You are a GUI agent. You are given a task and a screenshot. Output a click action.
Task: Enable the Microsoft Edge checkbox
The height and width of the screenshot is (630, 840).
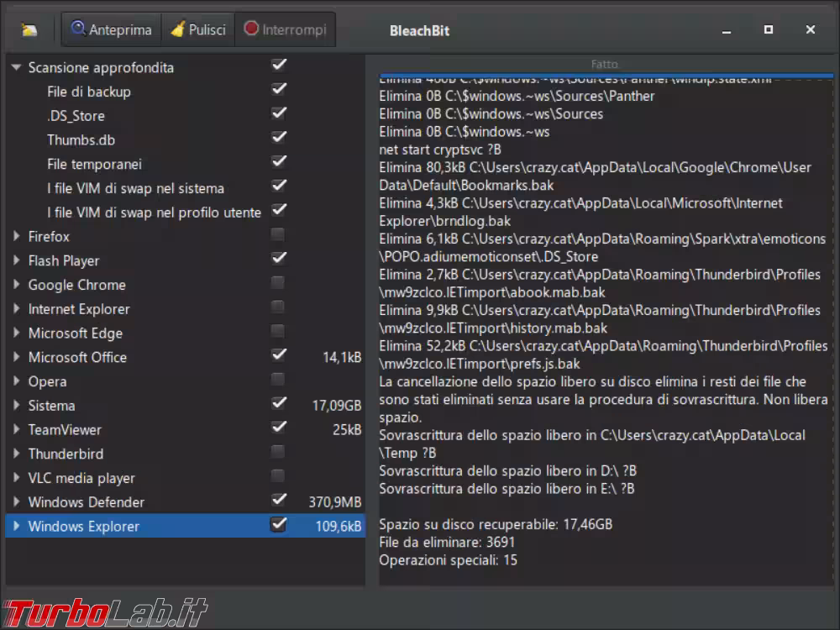pyautogui.click(x=277, y=330)
